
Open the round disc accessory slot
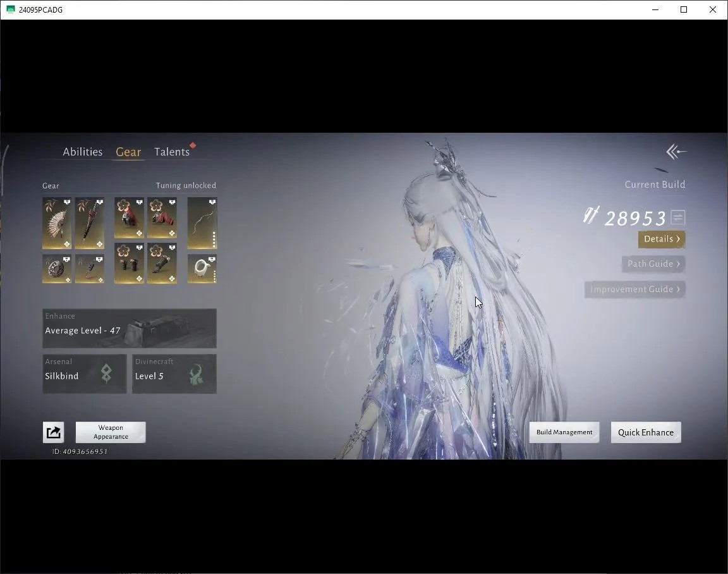(57, 269)
